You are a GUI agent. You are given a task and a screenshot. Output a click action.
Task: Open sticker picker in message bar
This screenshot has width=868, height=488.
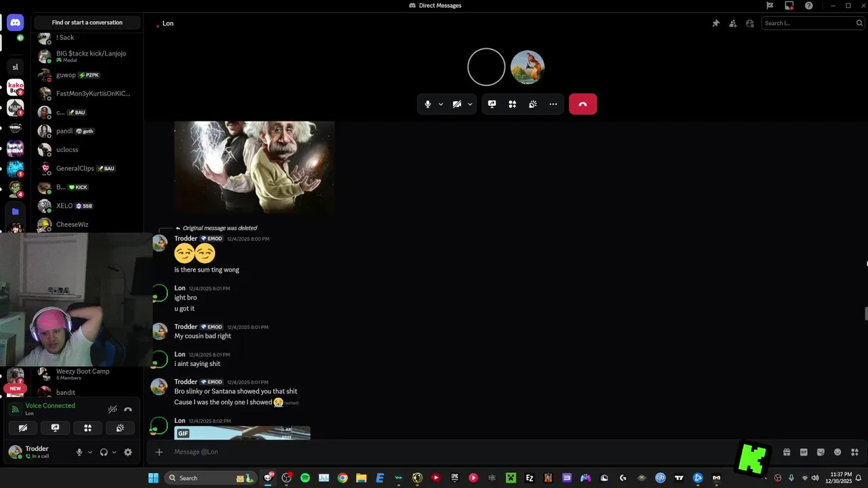click(821, 452)
